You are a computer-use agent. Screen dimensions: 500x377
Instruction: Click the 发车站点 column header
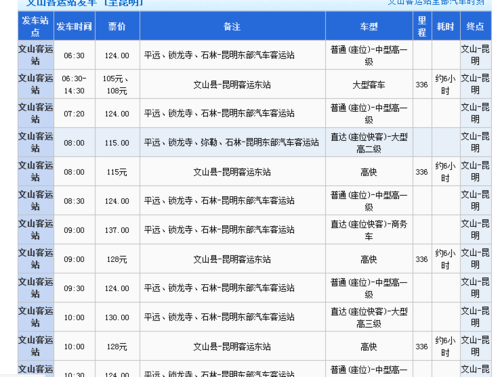tap(35, 26)
